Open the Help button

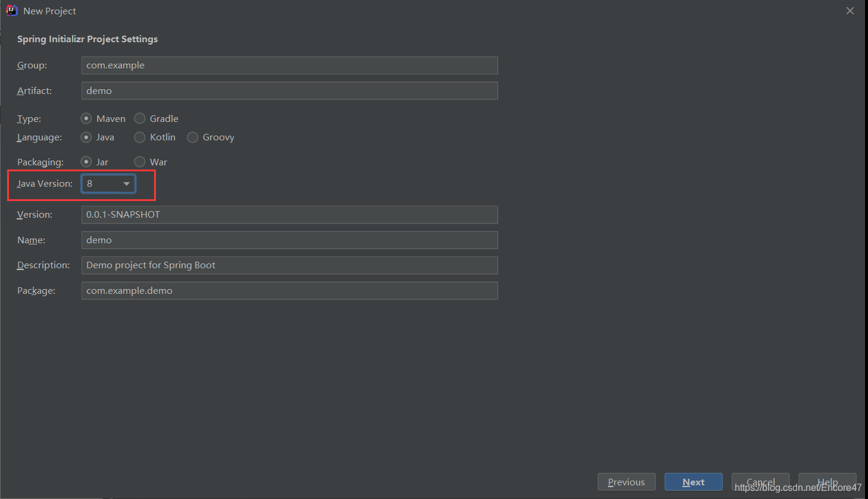click(828, 482)
